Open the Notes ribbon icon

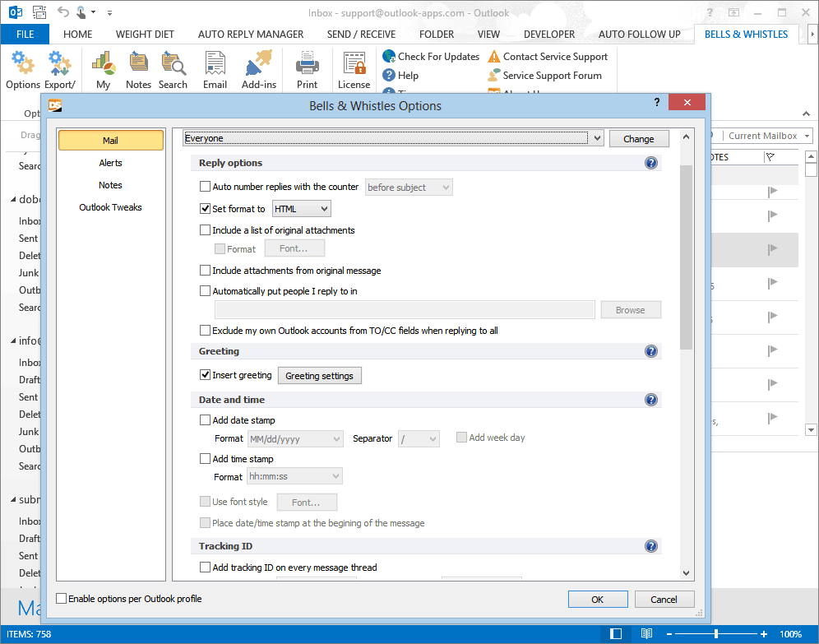[138, 63]
